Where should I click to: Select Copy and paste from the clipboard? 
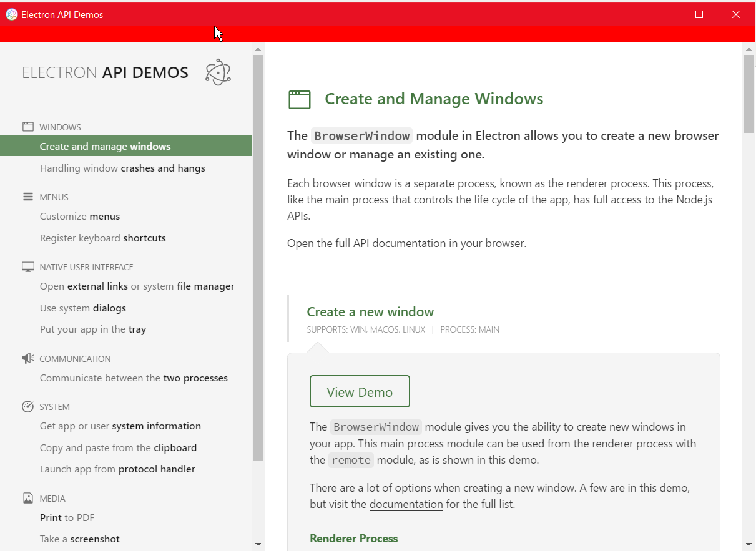(118, 447)
